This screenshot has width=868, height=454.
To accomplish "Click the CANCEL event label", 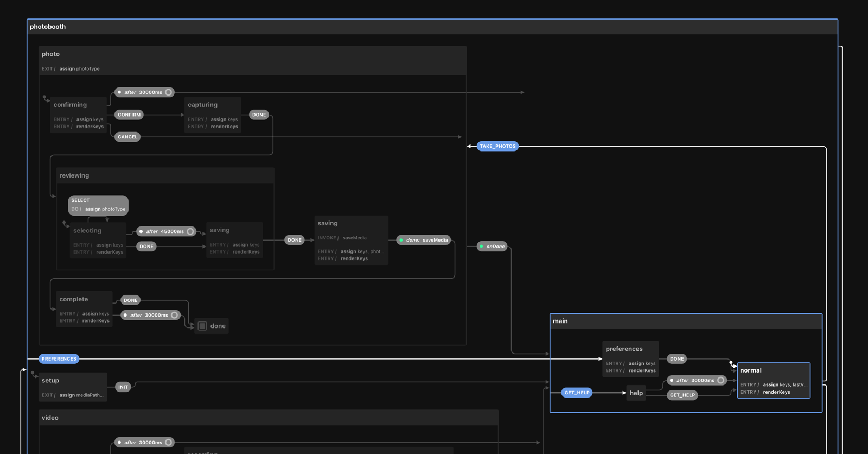I will tap(127, 137).
